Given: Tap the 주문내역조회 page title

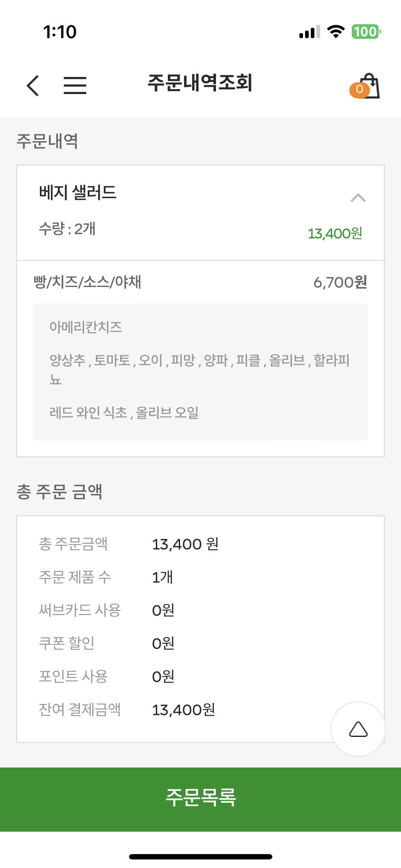Looking at the screenshot, I should click(200, 83).
